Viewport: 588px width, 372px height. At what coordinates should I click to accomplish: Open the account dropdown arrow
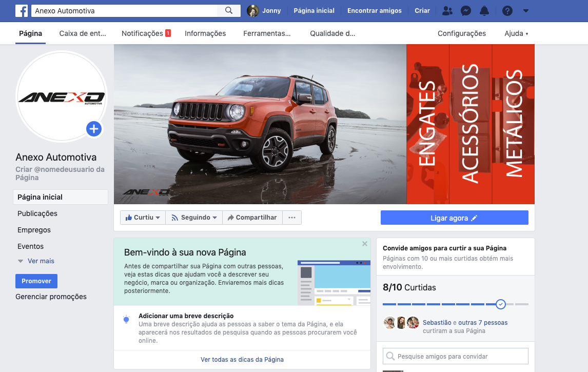526,11
